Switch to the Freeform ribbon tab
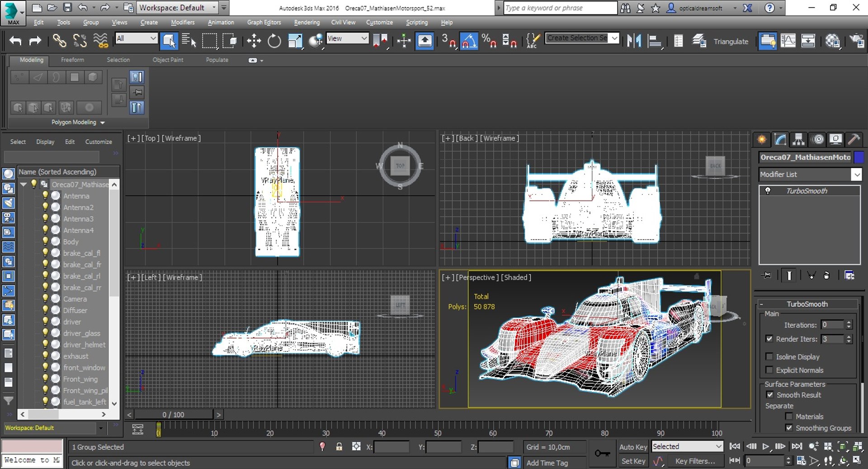868x469 pixels. click(x=72, y=60)
